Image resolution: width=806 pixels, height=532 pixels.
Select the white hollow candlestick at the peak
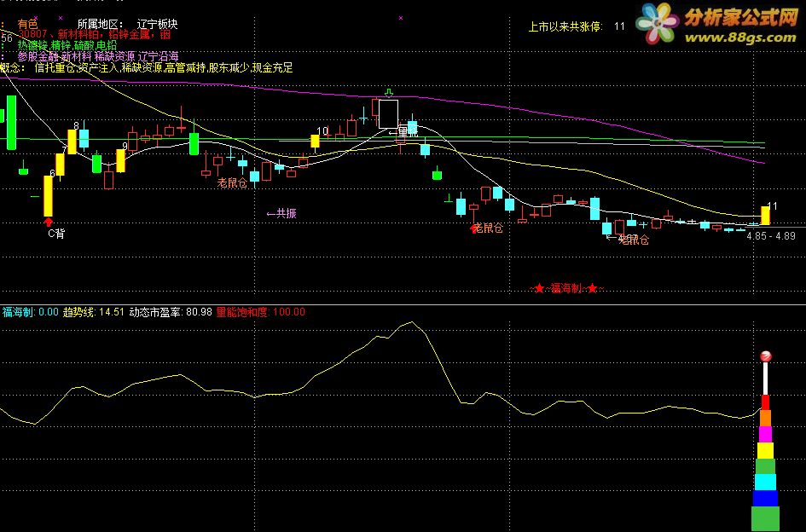(389, 114)
